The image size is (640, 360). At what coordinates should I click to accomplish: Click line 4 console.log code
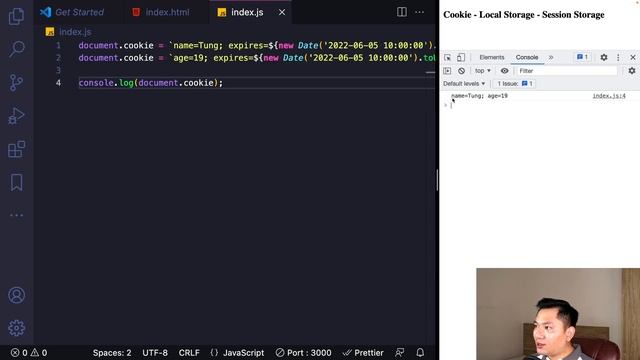click(151, 83)
